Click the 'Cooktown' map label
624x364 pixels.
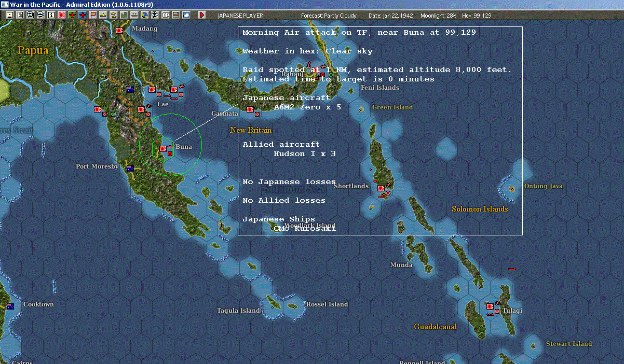[x=38, y=304]
